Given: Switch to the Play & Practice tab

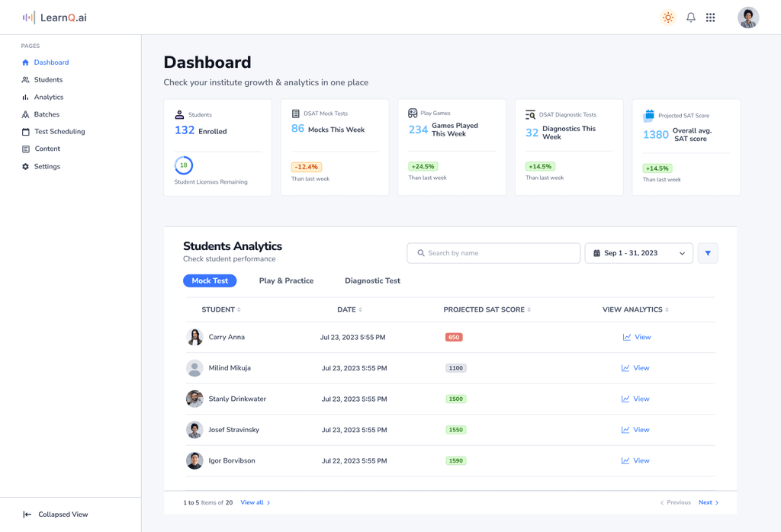Looking at the screenshot, I should pyautogui.click(x=286, y=280).
